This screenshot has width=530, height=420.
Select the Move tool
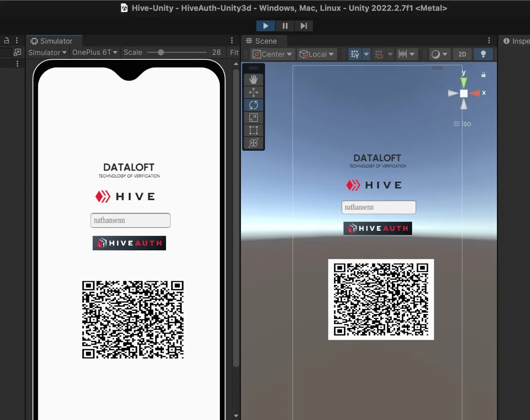253,92
